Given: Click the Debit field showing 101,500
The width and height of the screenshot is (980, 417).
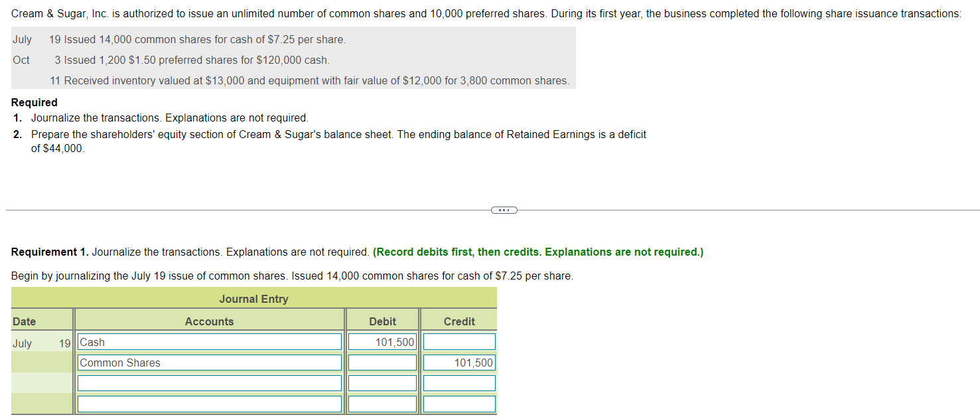Looking at the screenshot, I should pos(382,341).
